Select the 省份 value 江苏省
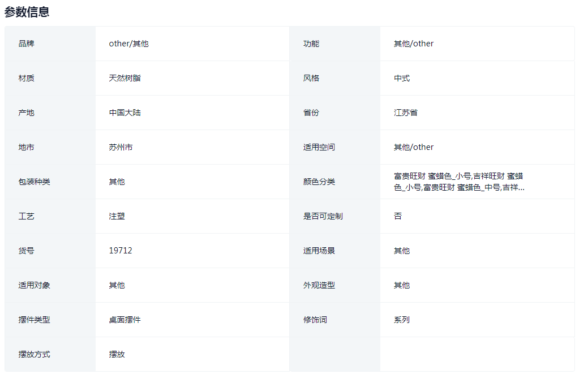 click(404, 112)
